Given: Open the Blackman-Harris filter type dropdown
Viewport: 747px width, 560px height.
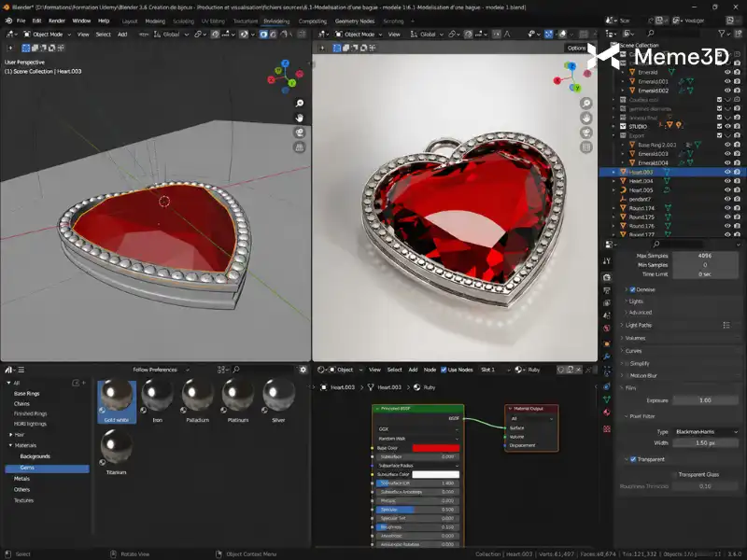Looking at the screenshot, I should tap(706, 432).
